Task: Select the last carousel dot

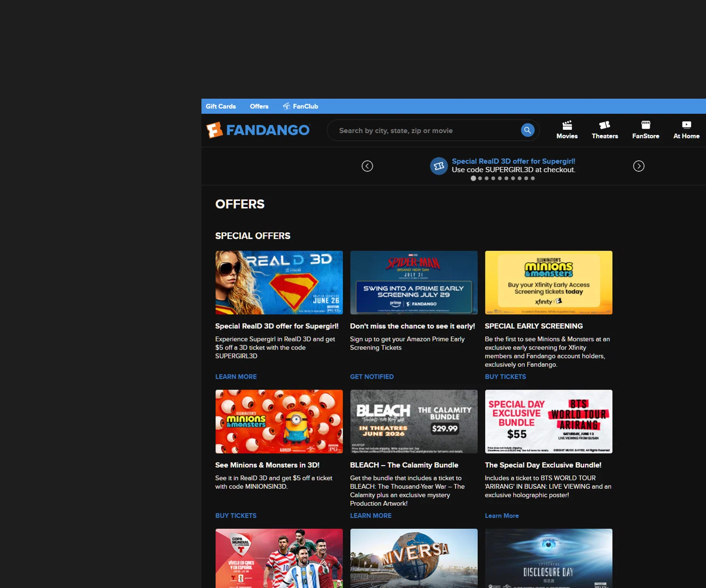Action: [x=533, y=178]
